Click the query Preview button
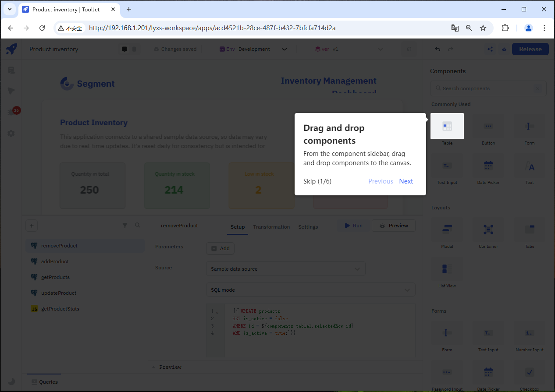 [394, 226]
